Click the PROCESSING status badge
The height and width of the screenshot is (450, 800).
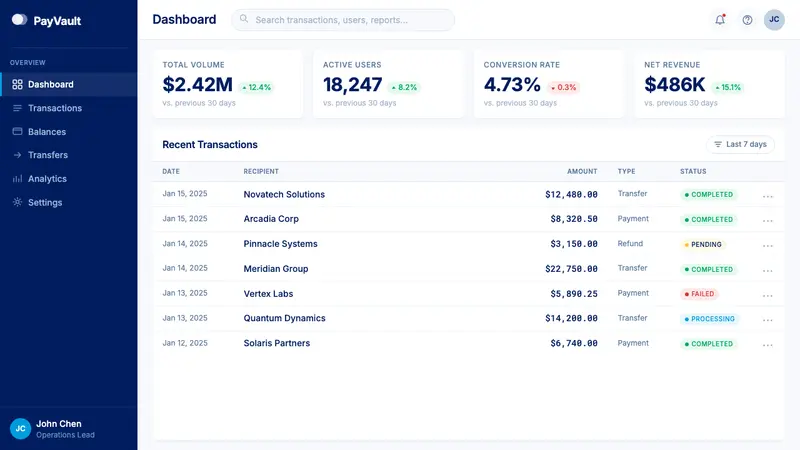pyautogui.click(x=709, y=319)
